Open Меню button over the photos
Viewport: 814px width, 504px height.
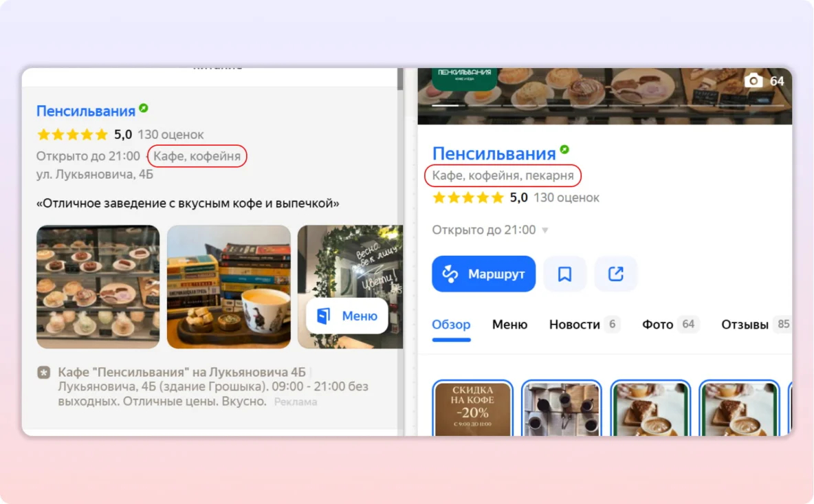347,316
